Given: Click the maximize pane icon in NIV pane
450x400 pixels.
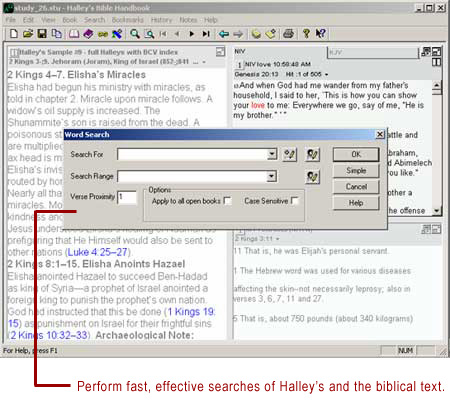Looking at the screenshot, I should coord(436,52).
